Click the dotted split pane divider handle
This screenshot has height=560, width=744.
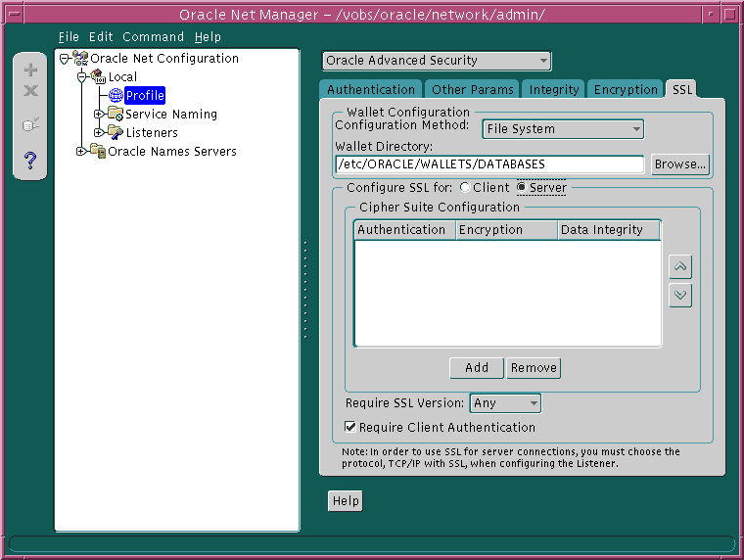(x=305, y=290)
